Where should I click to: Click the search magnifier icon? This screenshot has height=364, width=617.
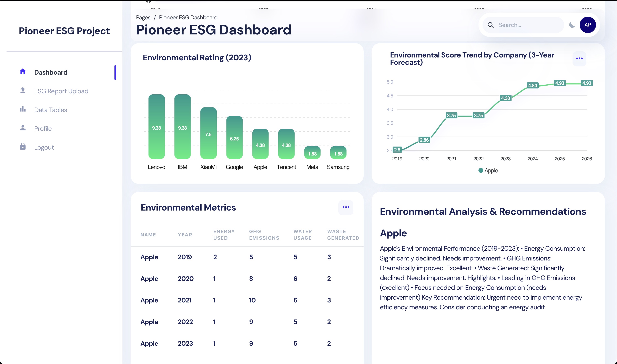[x=490, y=25]
